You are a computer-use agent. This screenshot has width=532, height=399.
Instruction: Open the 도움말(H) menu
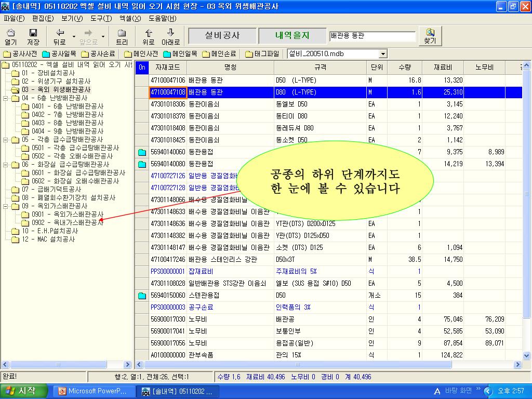tap(163, 18)
